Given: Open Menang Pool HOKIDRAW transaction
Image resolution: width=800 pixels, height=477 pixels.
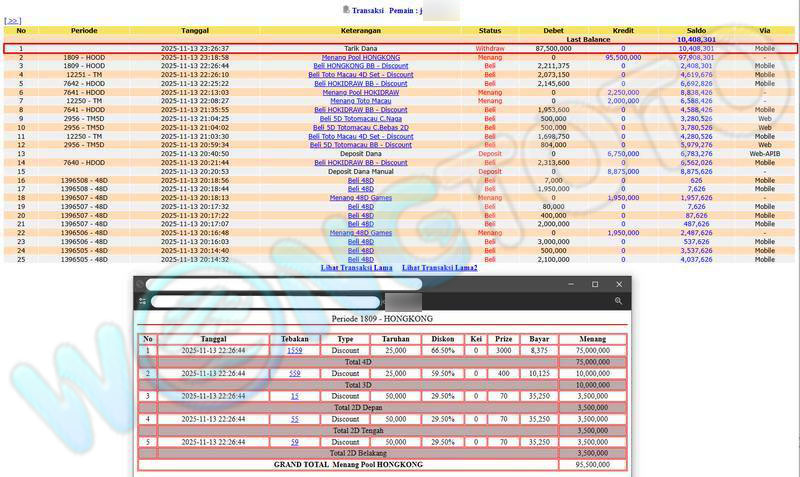Looking at the screenshot, I should 361,92.
